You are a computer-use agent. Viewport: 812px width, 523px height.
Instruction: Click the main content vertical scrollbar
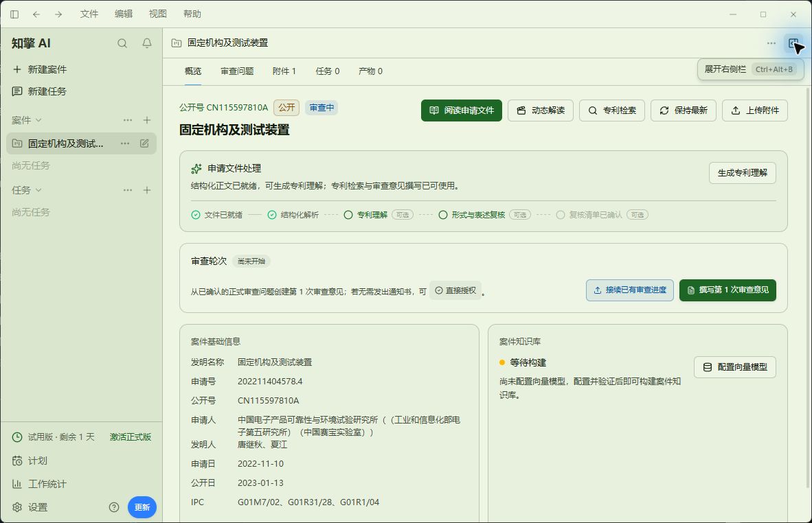[809, 287]
